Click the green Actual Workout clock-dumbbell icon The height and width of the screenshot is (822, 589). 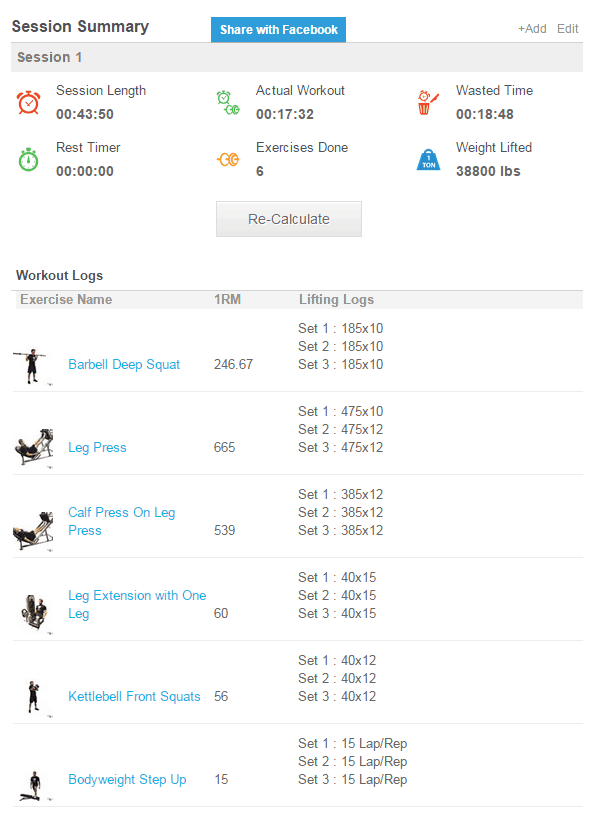pyautogui.click(x=228, y=103)
